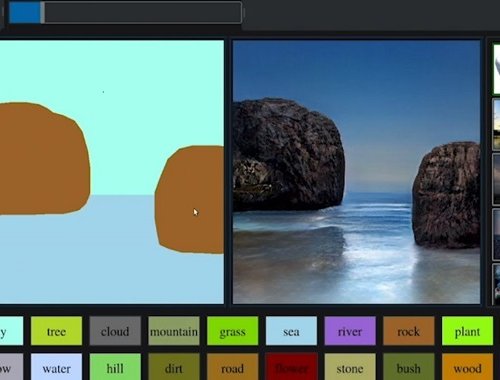The width and height of the screenshot is (500, 380).
Task: Pick the bush label swatch
Action: [409, 367]
